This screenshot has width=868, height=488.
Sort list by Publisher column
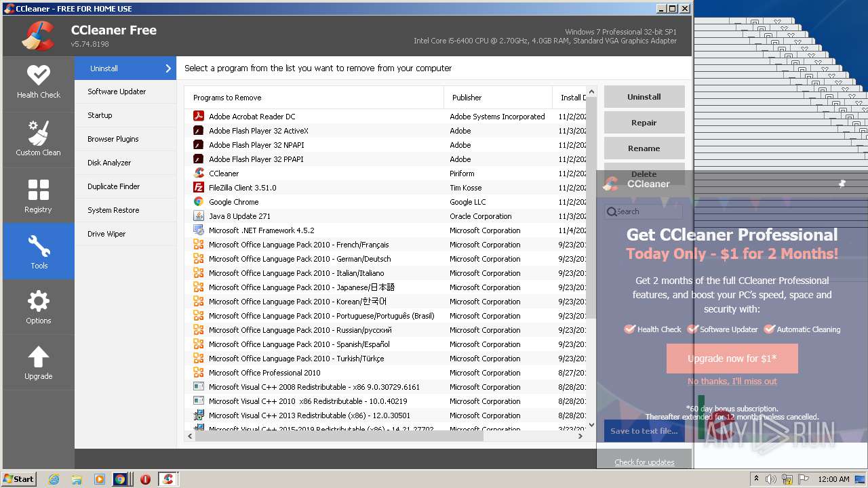point(498,97)
